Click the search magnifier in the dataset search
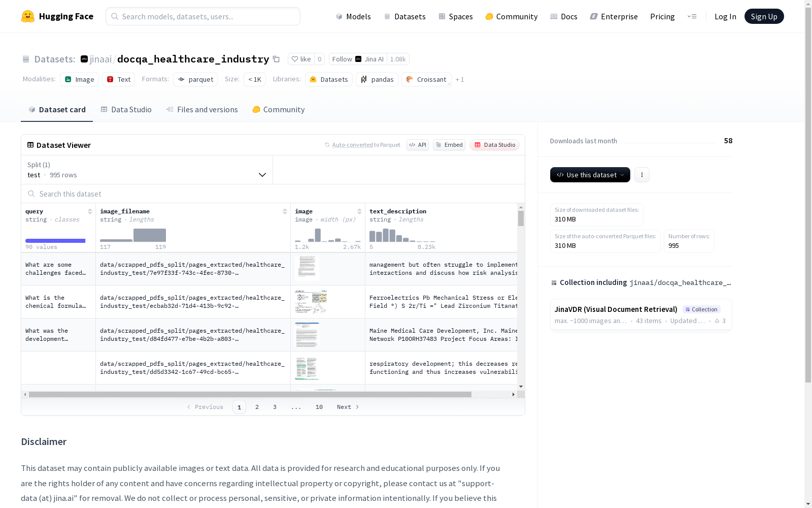 31,194
